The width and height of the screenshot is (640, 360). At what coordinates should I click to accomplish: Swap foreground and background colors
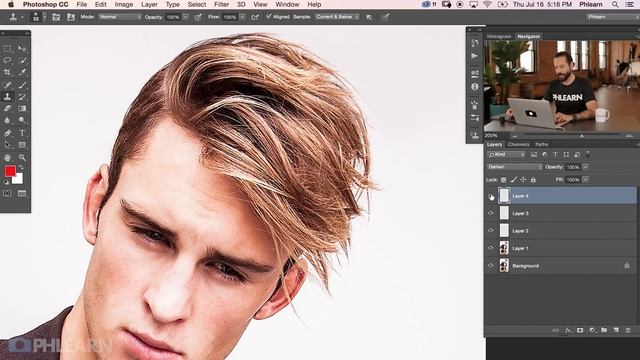[x=21, y=167]
